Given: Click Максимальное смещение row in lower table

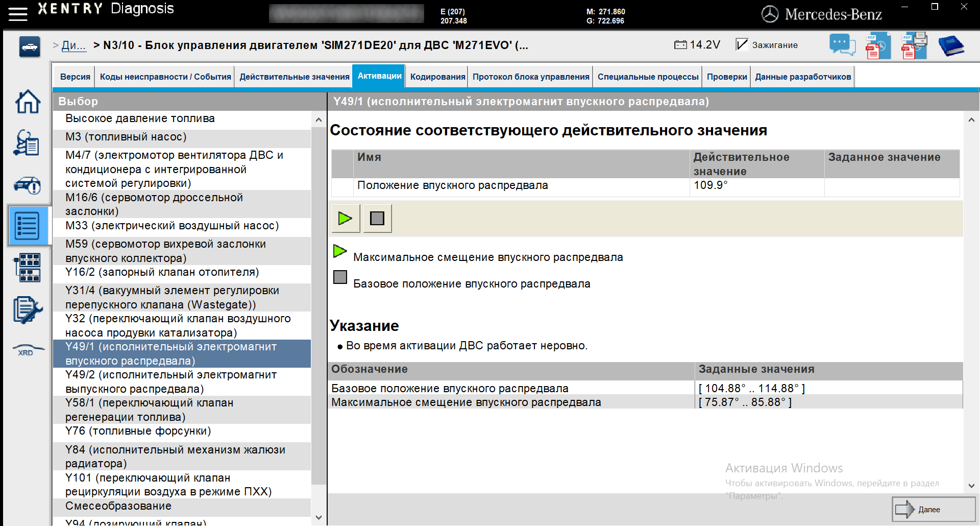Looking at the screenshot, I should click(x=645, y=402).
